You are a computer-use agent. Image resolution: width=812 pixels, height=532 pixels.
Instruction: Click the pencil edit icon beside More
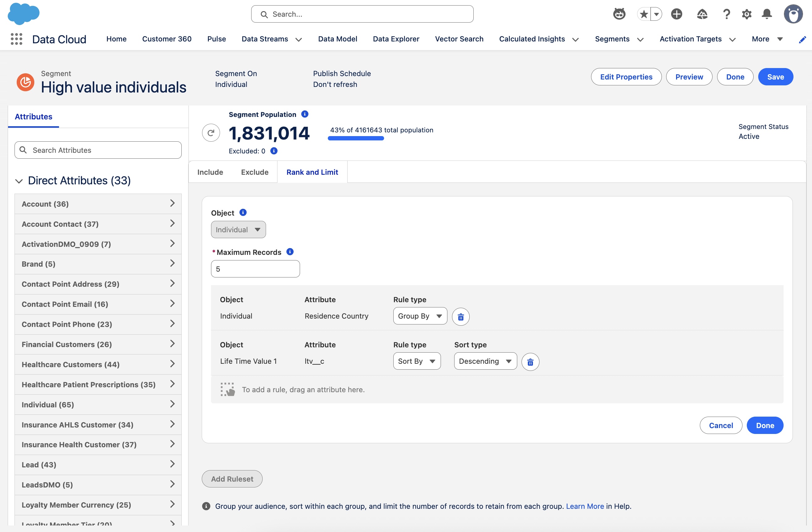coord(802,40)
